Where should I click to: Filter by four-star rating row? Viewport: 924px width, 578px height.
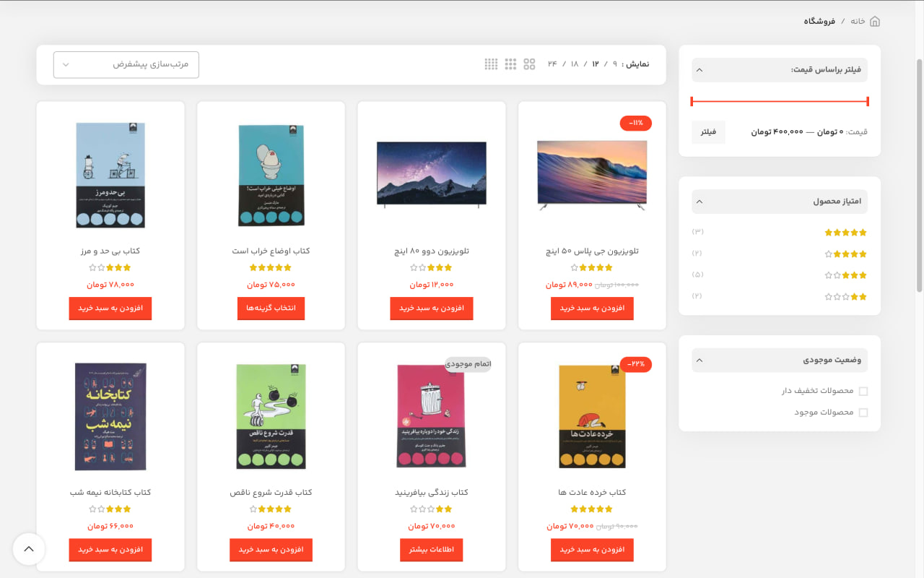(845, 254)
